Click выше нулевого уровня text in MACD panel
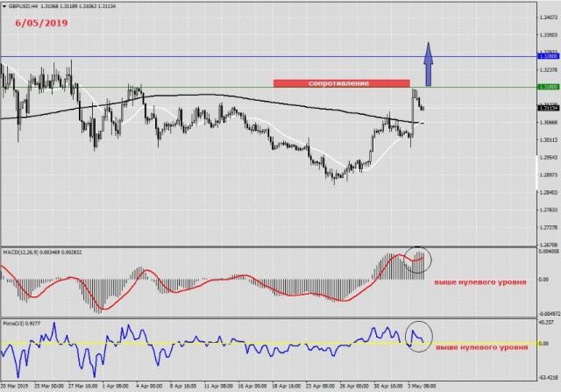The image size is (561, 392). [480, 282]
